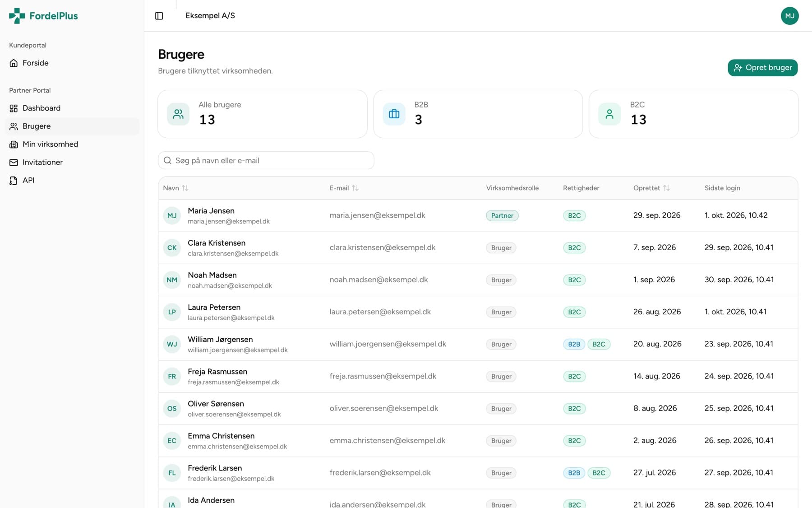The width and height of the screenshot is (812, 508).
Task: Select Brugere in the sidebar
Action: pyautogui.click(x=72, y=126)
